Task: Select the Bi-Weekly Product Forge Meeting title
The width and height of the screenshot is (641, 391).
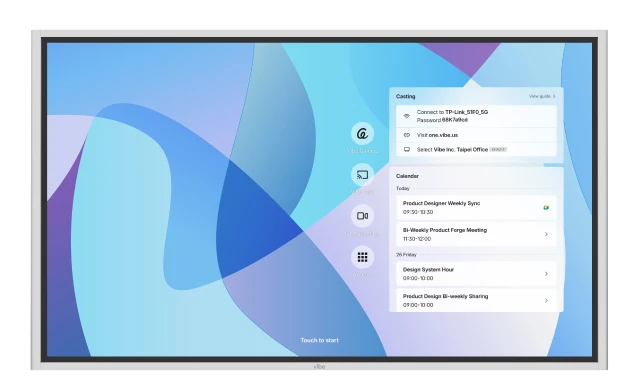Action: (x=445, y=230)
